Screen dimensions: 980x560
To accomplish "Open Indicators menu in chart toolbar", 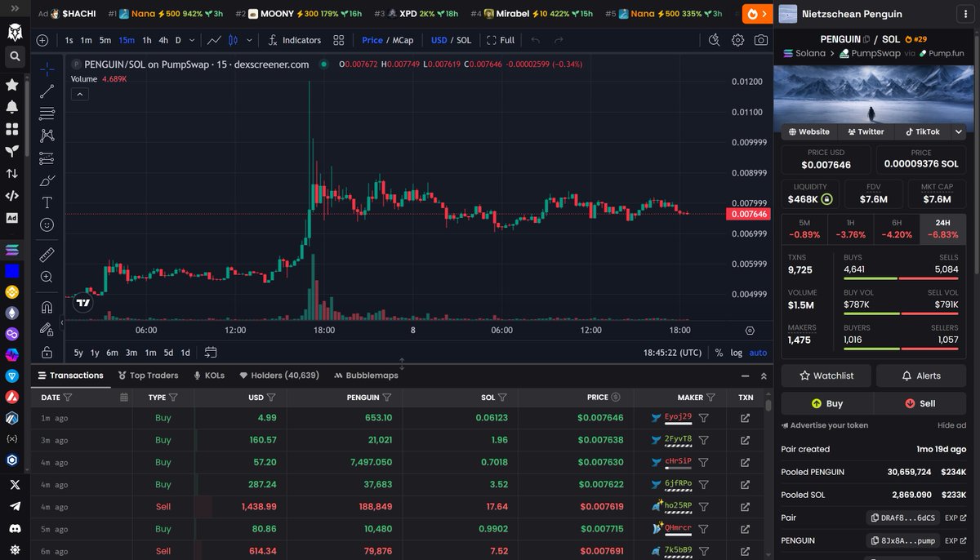I will click(x=295, y=40).
